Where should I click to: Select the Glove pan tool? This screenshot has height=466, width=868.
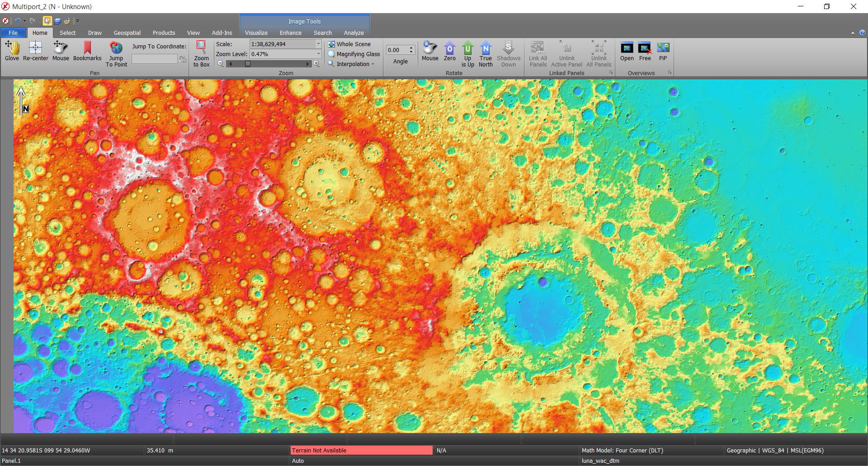click(x=12, y=51)
